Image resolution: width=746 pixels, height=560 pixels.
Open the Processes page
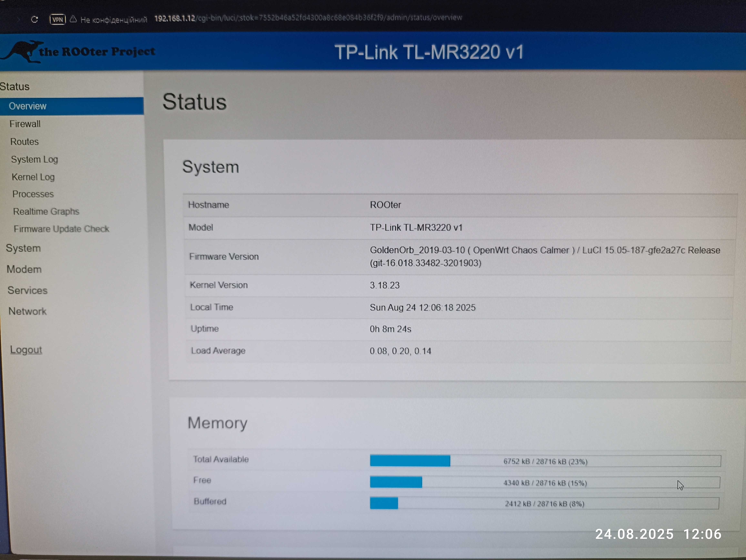pyautogui.click(x=33, y=194)
